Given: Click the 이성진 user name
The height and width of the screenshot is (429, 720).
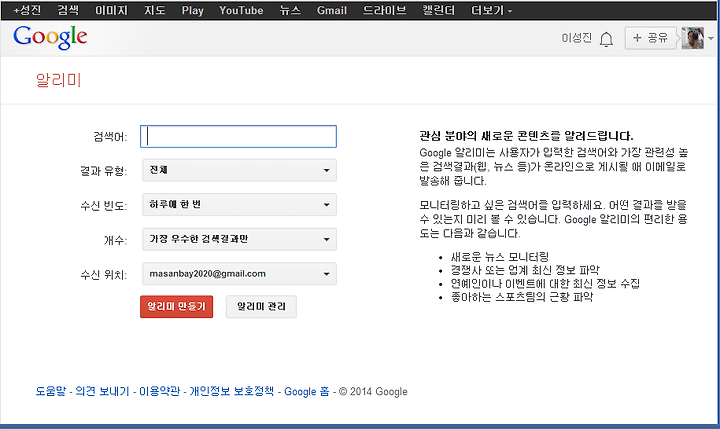Looking at the screenshot, I should pos(576,38).
